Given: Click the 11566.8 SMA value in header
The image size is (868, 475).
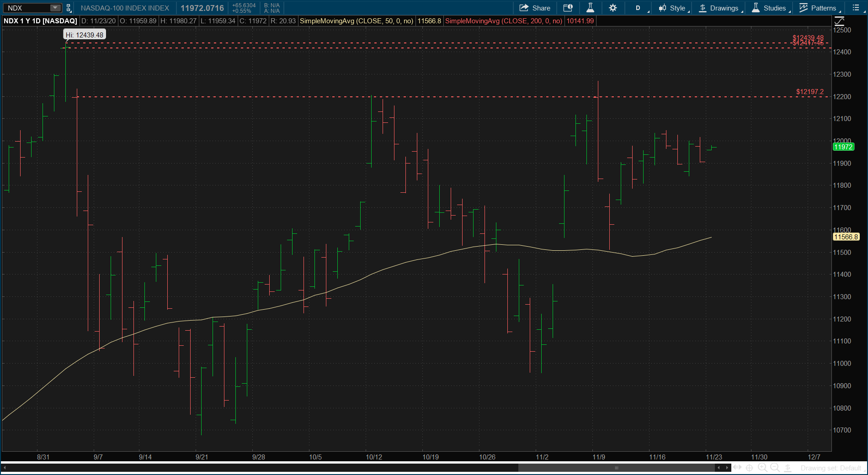Looking at the screenshot, I should pos(429,21).
